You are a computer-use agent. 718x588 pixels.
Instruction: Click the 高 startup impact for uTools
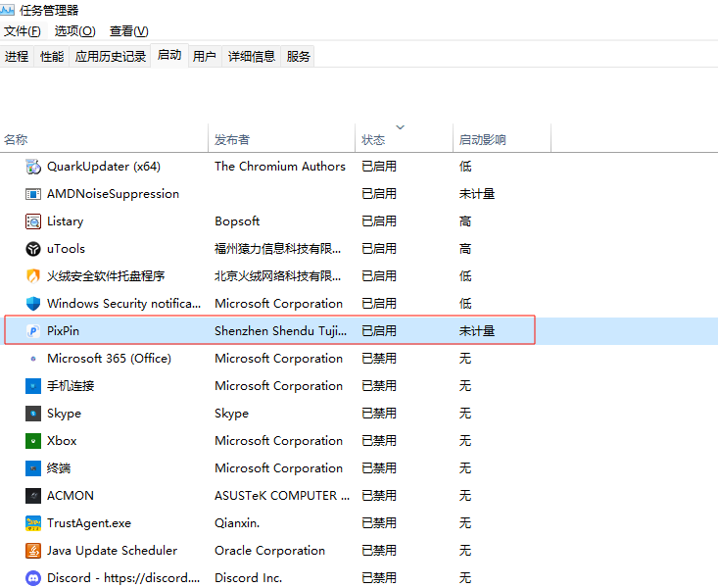click(x=465, y=249)
